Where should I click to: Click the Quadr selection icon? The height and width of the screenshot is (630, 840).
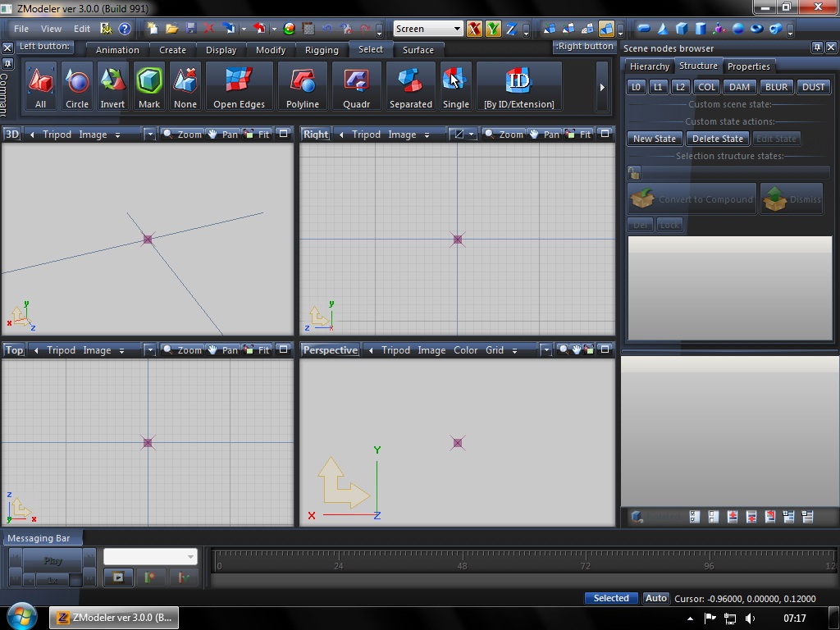(x=357, y=82)
